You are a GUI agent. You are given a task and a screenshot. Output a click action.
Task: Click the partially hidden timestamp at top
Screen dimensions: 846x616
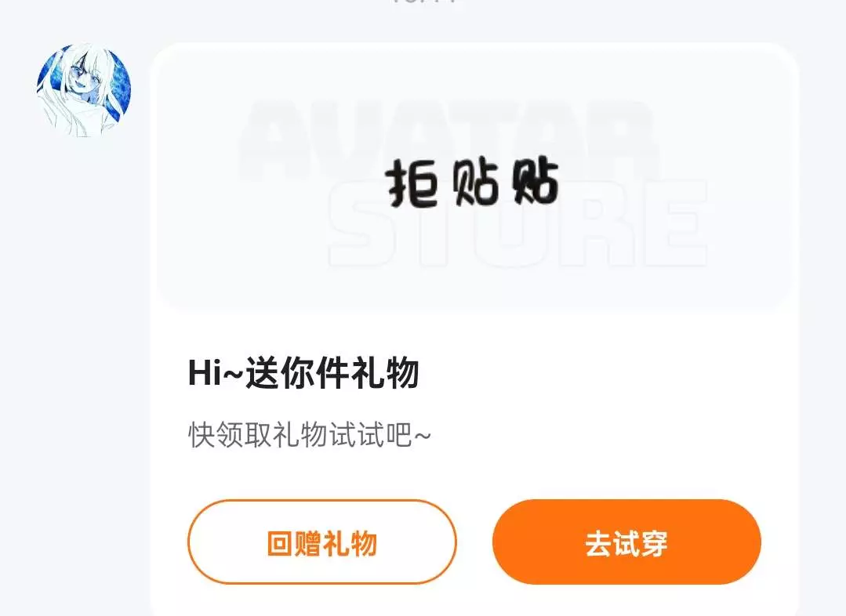coord(423,2)
